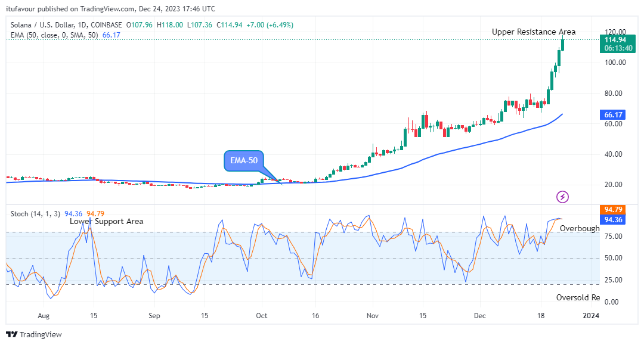The height and width of the screenshot is (345, 644).
Task: Click the Solana / U.S. Dollar symbol title
Action: 66,25
